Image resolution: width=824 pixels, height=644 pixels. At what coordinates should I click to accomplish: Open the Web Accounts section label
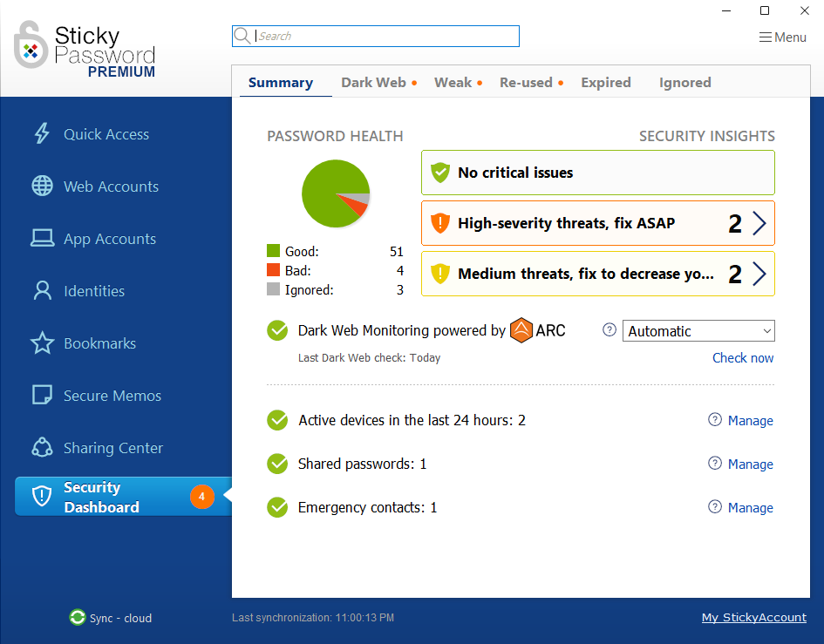111,186
